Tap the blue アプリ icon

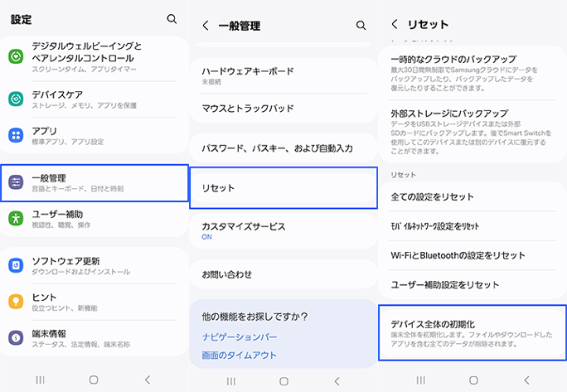point(16,135)
